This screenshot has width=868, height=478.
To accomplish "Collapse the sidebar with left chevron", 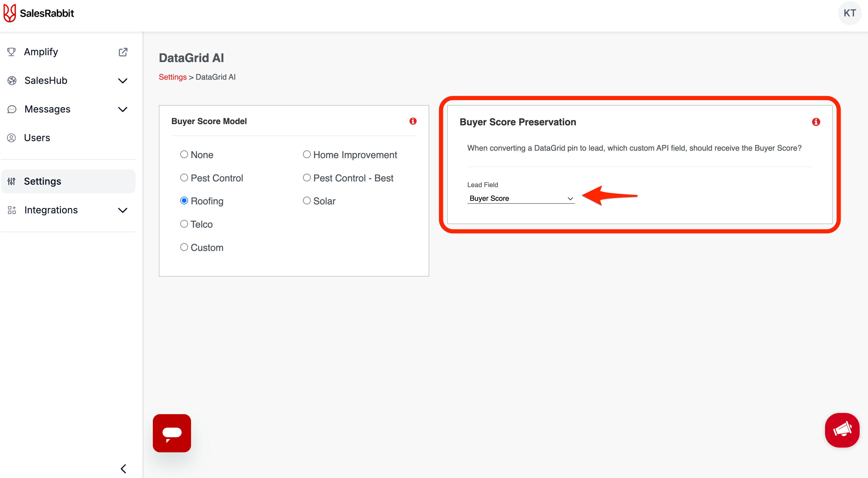I will pyautogui.click(x=123, y=468).
